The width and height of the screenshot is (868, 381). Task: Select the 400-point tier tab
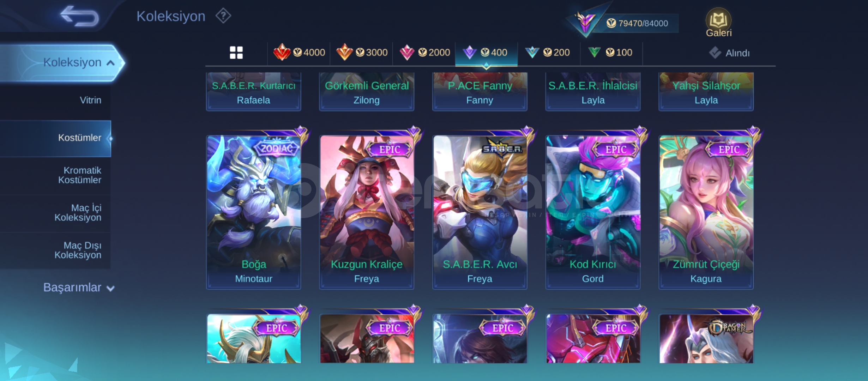[486, 53]
